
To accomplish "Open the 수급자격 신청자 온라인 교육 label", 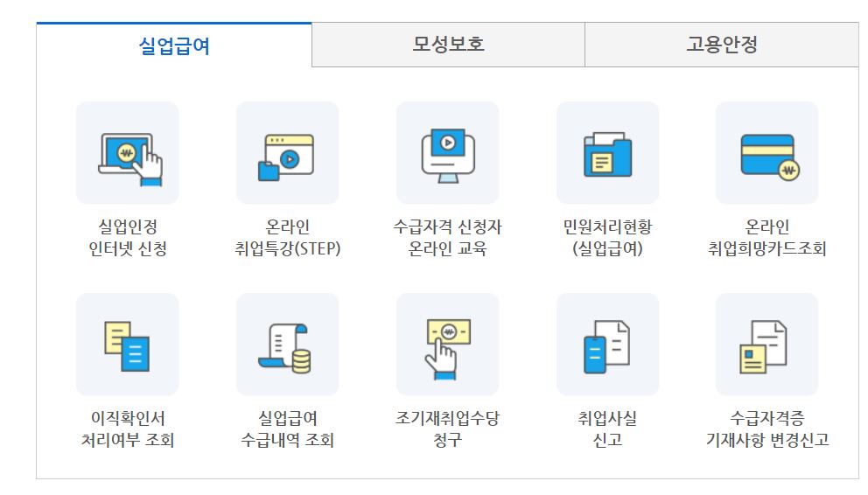I will click(x=447, y=238).
